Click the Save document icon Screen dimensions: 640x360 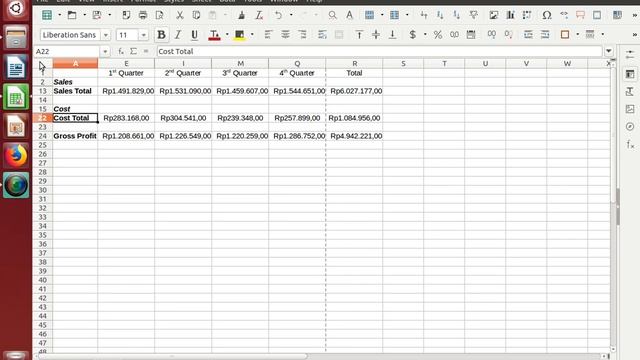pos(97,15)
